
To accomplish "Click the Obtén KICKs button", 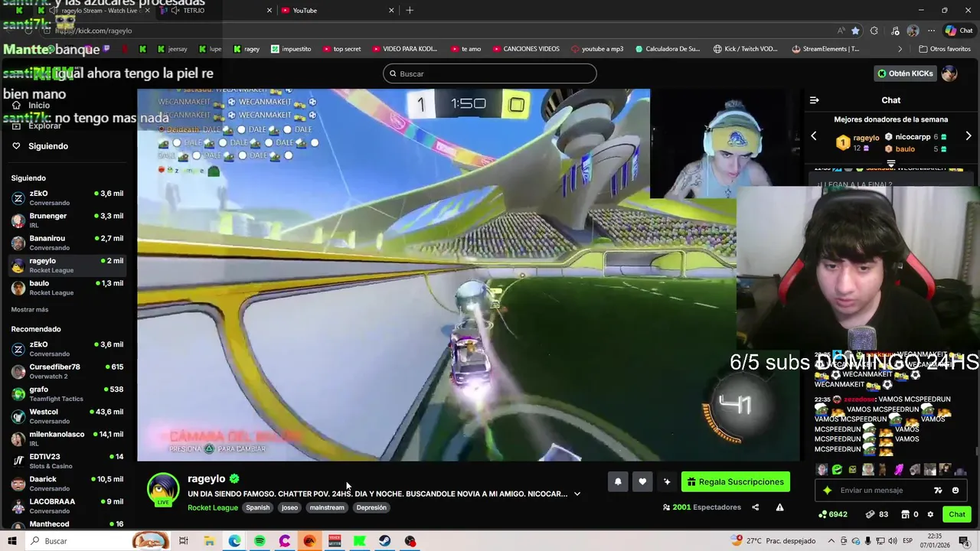I will (906, 73).
